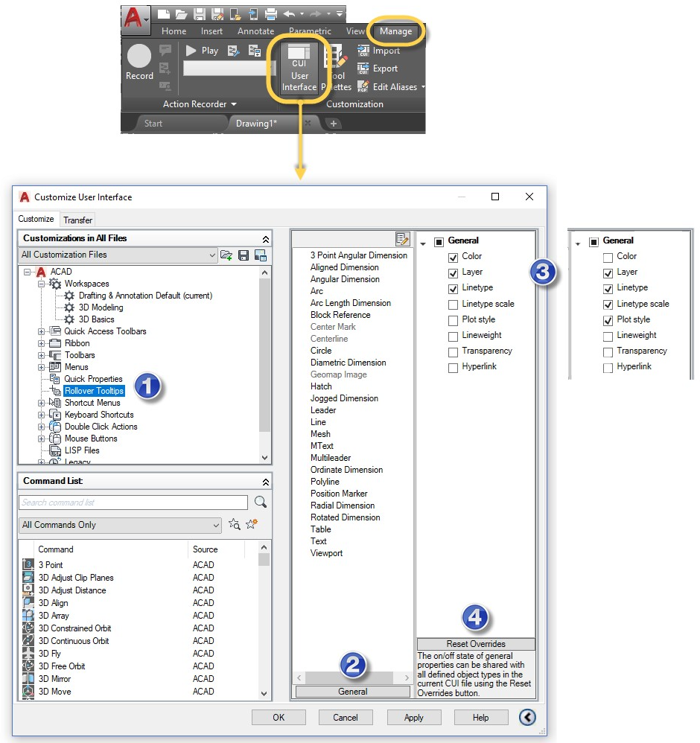Click Edit Object Type List icon
This screenshot has width=700, height=743.
pos(402,239)
